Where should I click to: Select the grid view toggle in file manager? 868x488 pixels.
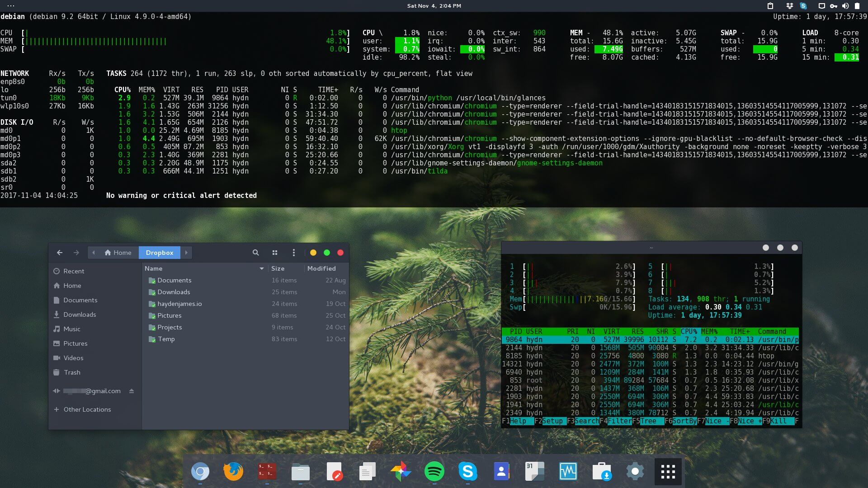[274, 253]
